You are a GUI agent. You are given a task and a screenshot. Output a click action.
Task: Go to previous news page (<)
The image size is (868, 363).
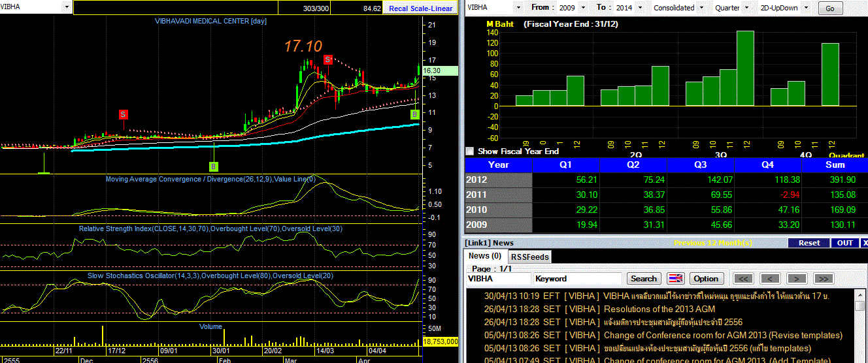click(770, 278)
